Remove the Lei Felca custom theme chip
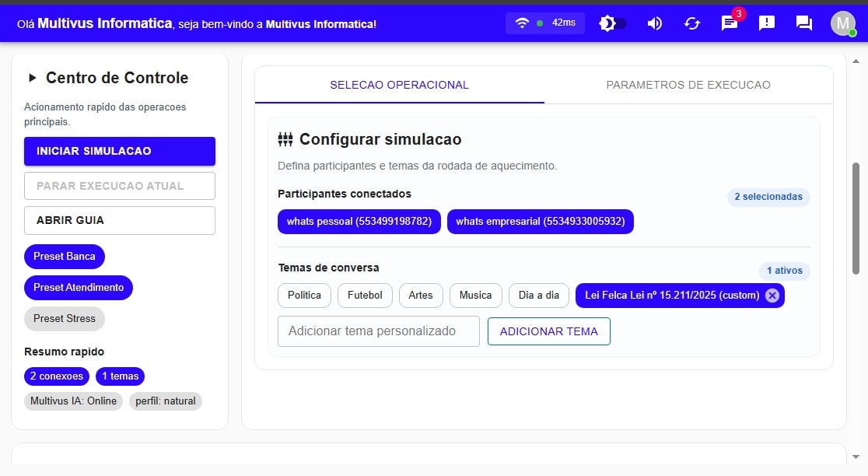This screenshot has width=868, height=476. click(x=772, y=296)
